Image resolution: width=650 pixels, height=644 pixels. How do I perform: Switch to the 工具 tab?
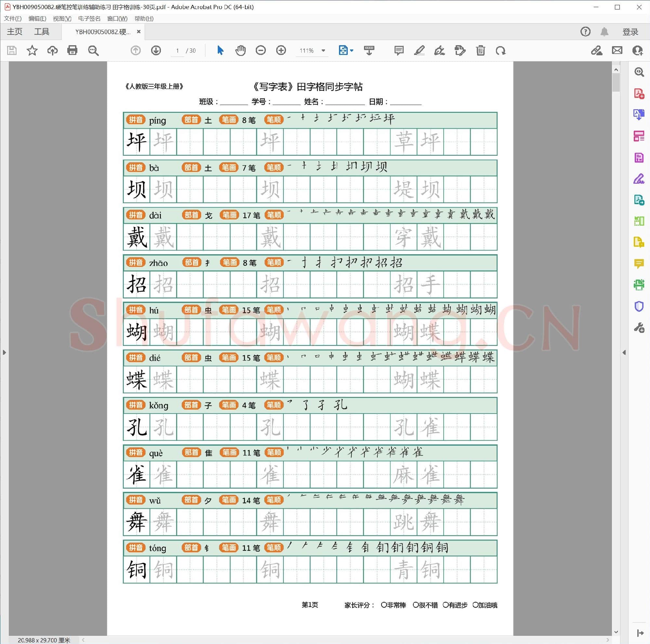pos(42,32)
